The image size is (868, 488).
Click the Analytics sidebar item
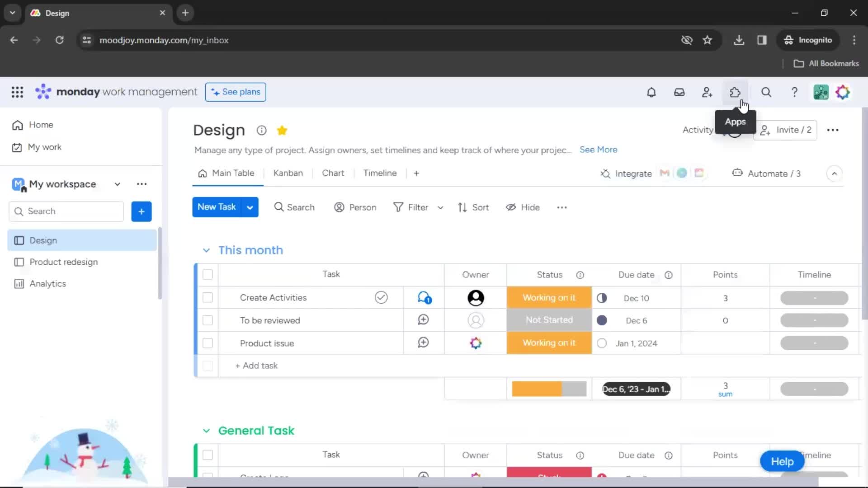coord(47,283)
